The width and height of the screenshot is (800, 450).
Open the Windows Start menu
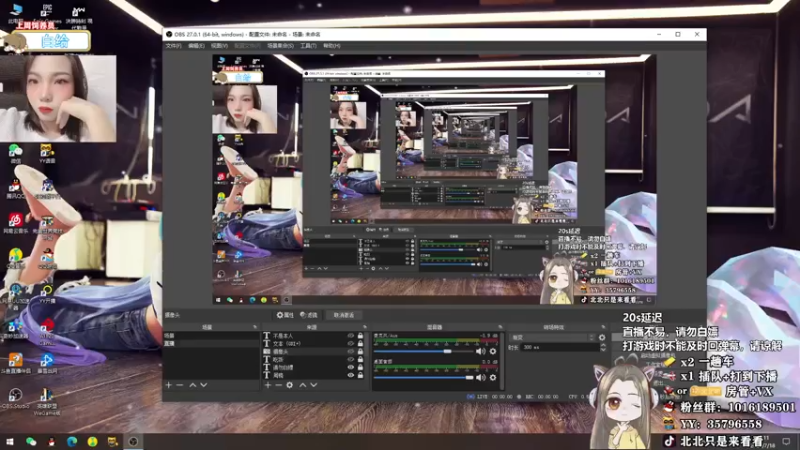click(10, 441)
